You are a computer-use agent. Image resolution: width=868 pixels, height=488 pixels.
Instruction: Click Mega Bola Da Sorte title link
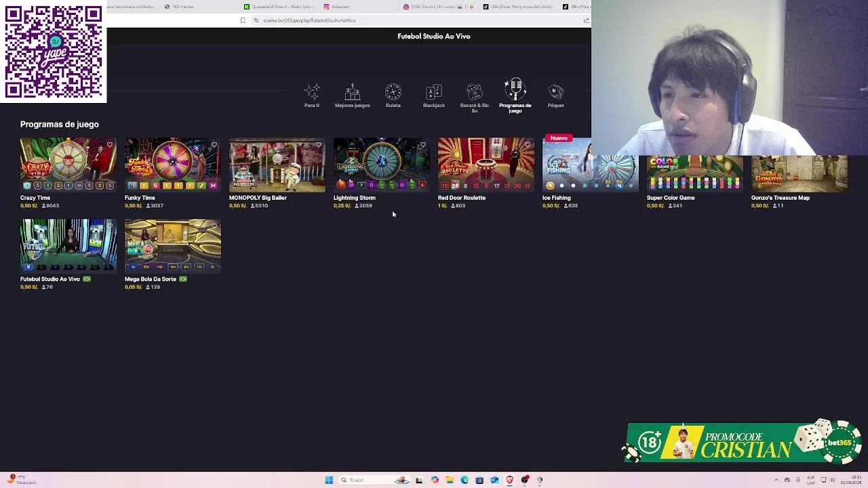point(151,279)
